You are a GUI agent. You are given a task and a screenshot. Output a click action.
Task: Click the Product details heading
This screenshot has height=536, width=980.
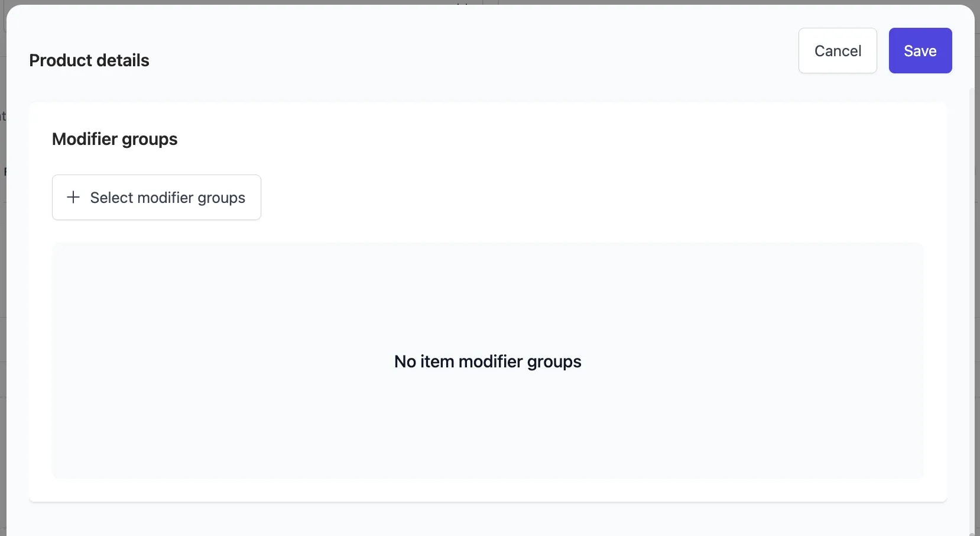pyautogui.click(x=89, y=60)
